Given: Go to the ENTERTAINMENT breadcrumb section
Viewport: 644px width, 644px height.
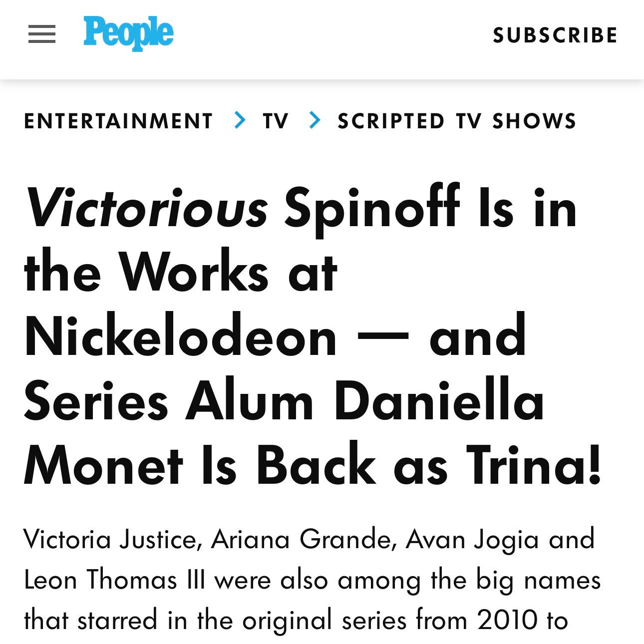Looking at the screenshot, I should click(x=118, y=121).
